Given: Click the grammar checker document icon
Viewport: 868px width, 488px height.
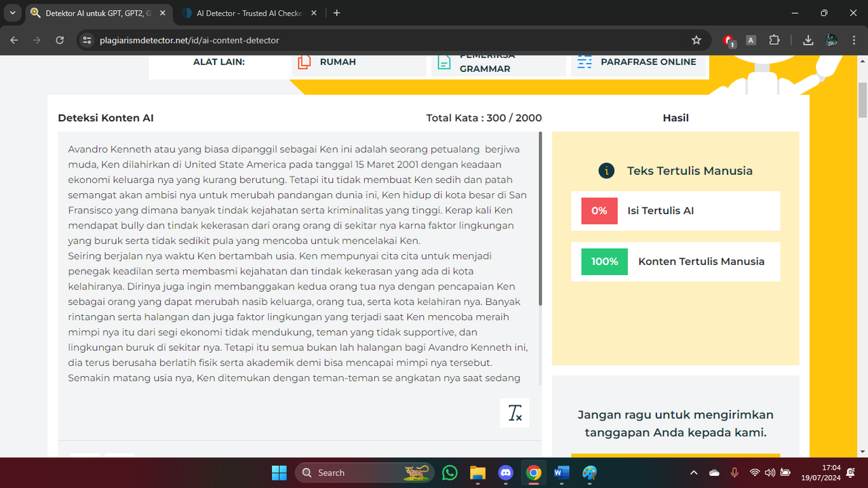Looking at the screenshot, I should [x=444, y=62].
